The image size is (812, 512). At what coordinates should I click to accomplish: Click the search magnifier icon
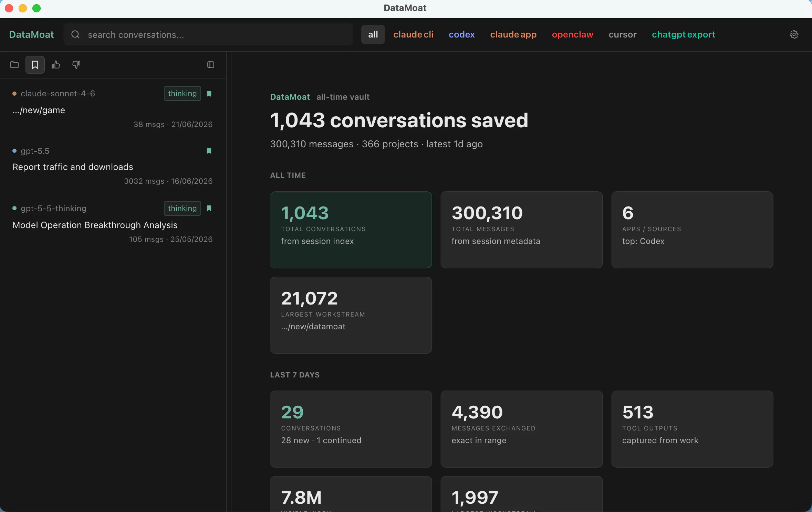pos(75,34)
